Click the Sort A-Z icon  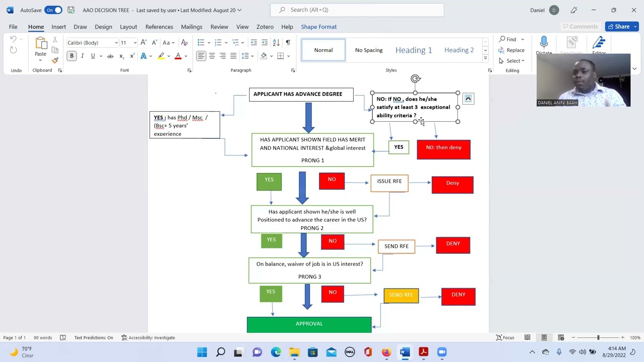[x=276, y=42]
